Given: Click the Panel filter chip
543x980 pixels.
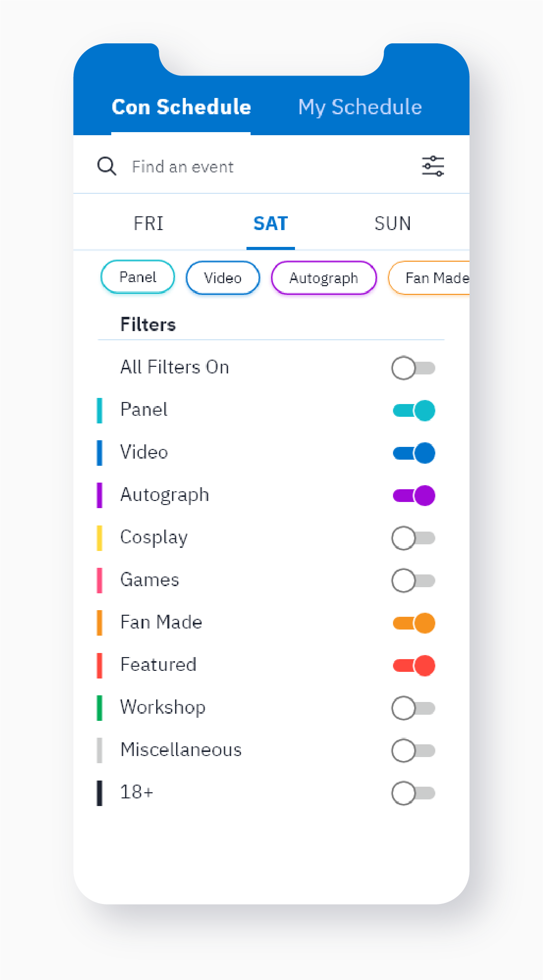Looking at the screenshot, I should coord(138,277).
